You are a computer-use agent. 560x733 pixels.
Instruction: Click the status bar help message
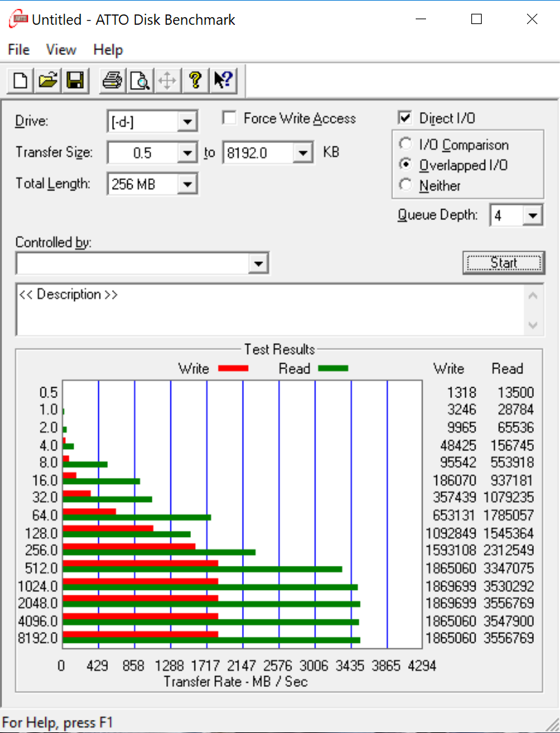pos(58,722)
